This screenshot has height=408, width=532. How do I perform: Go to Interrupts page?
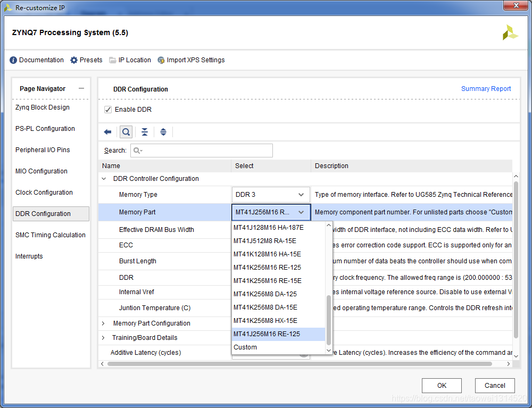(29, 256)
